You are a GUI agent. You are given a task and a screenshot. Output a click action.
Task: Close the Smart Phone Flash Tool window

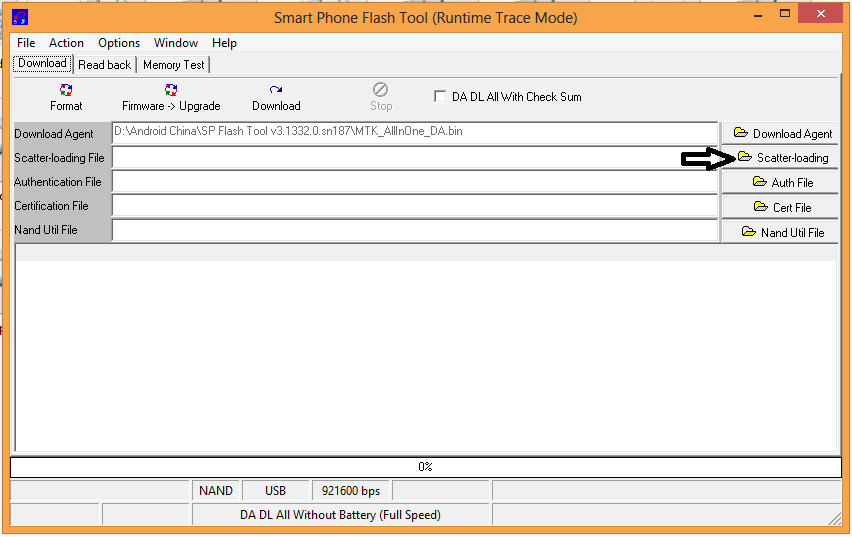(820, 14)
